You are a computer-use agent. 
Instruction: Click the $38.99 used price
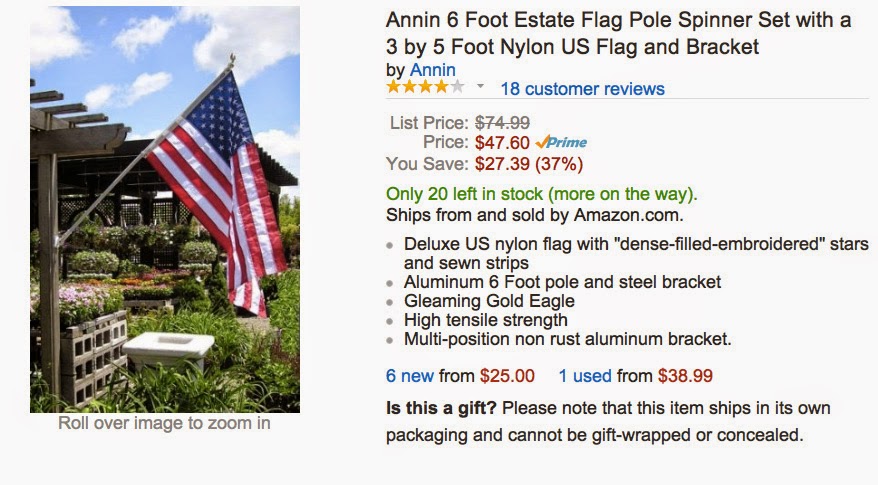pos(685,376)
